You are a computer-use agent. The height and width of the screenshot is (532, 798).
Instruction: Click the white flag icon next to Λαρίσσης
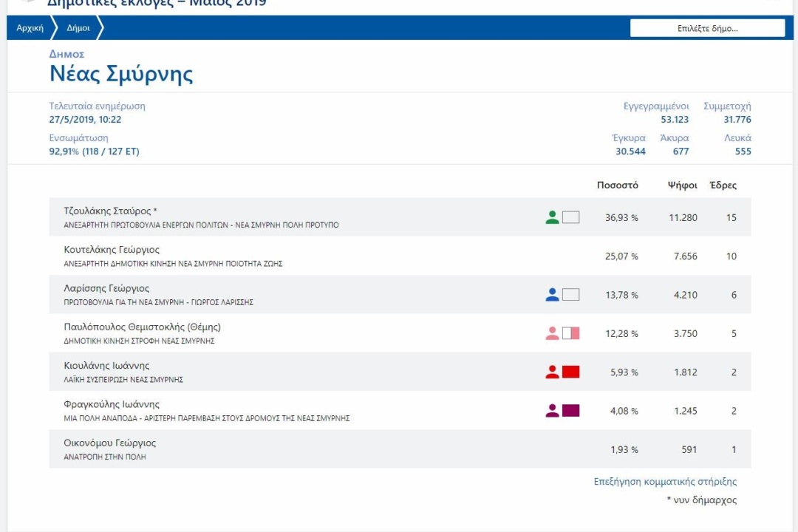[570, 294]
